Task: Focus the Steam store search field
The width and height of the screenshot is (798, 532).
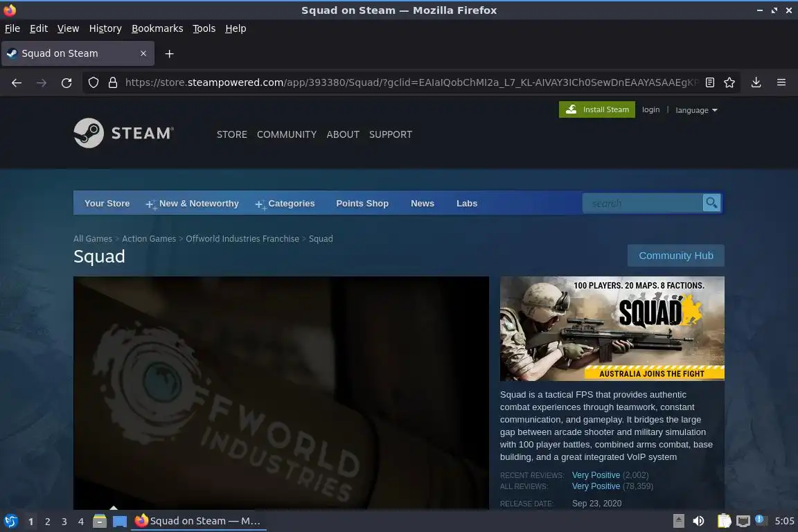Action: [x=642, y=203]
